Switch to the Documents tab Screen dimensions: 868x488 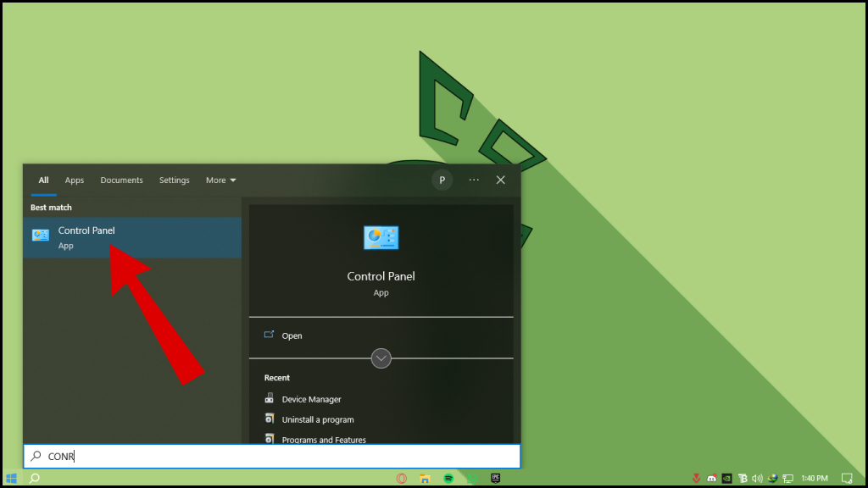pyautogui.click(x=121, y=180)
